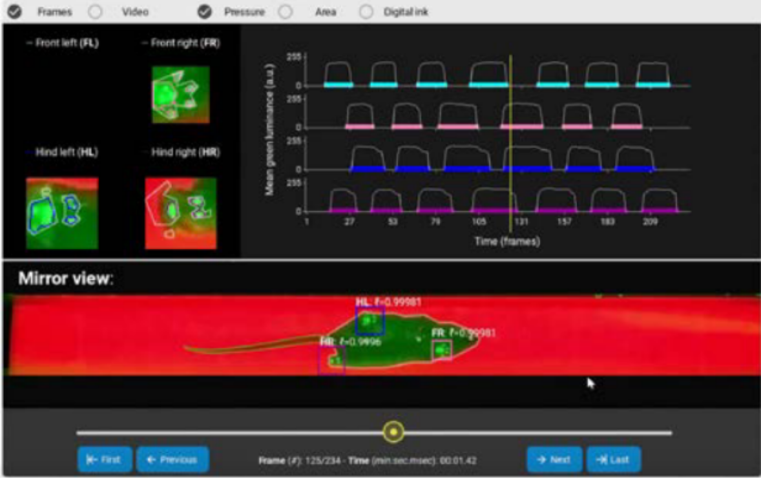The height and width of the screenshot is (478, 761).
Task: Go to the Previous frame
Action: (172, 459)
